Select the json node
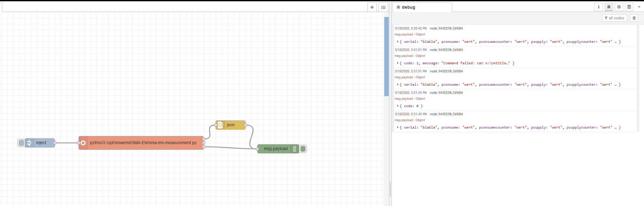Screen dimensions: 644x206 point(231,125)
